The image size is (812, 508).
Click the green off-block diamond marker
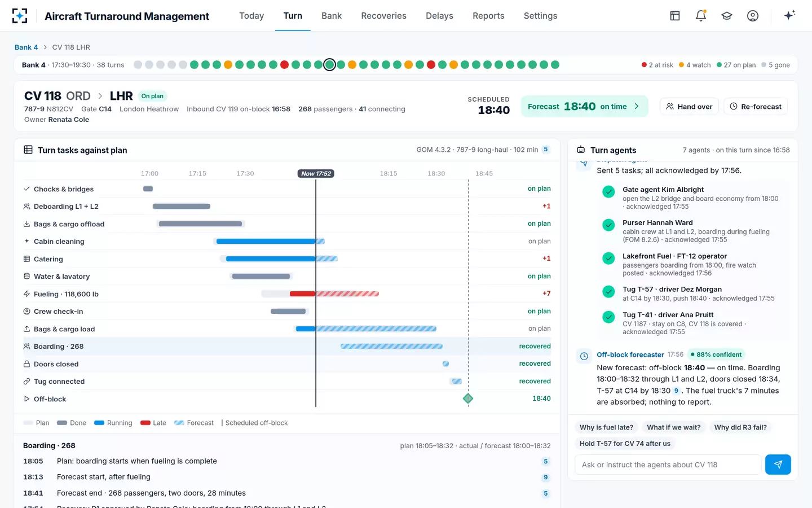tap(468, 398)
